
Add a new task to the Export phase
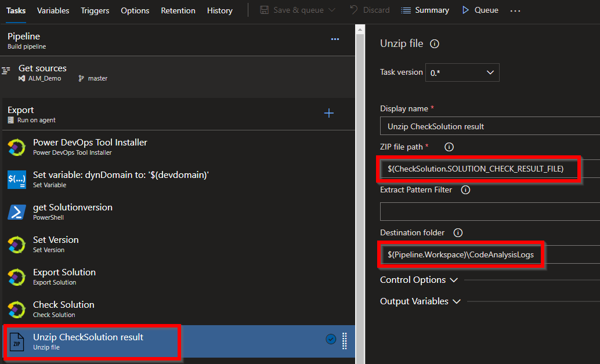(329, 113)
